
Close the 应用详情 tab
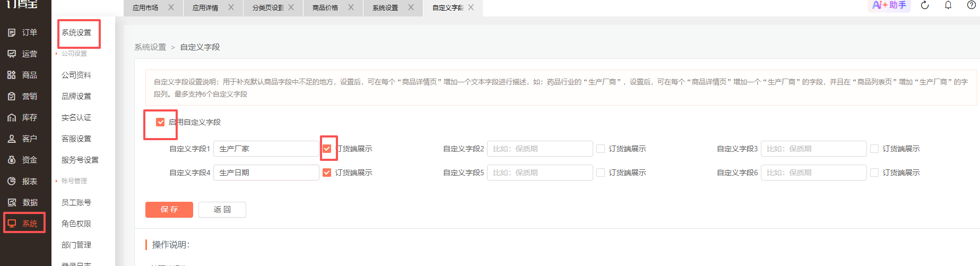click(x=231, y=7)
